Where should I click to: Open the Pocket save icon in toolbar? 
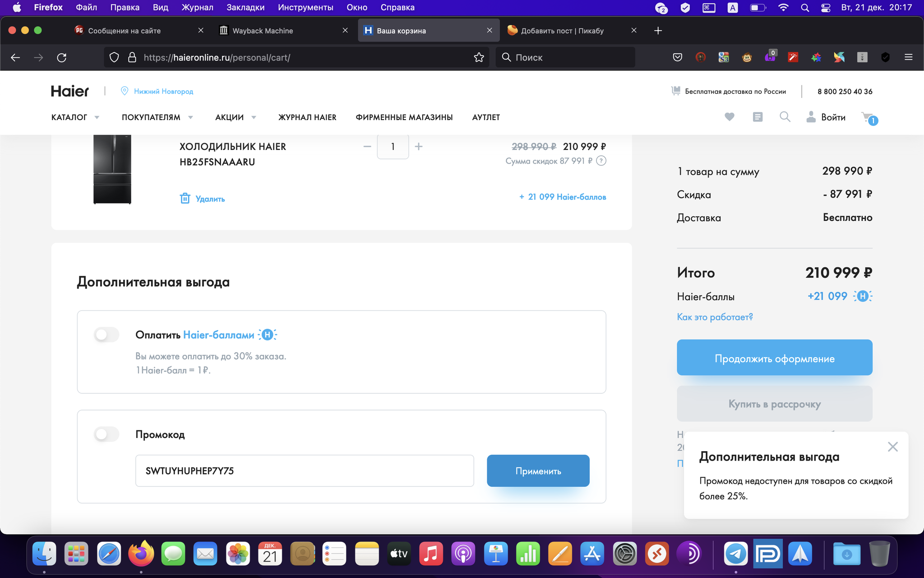(x=677, y=57)
